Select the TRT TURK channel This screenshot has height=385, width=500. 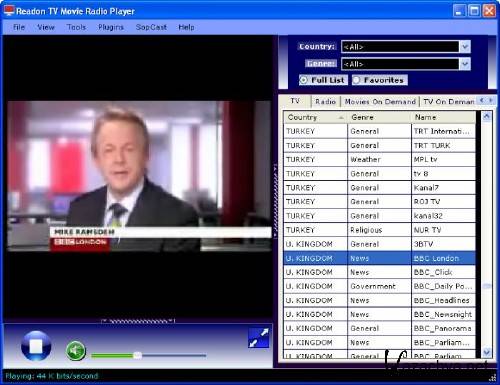[x=379, y=145]
